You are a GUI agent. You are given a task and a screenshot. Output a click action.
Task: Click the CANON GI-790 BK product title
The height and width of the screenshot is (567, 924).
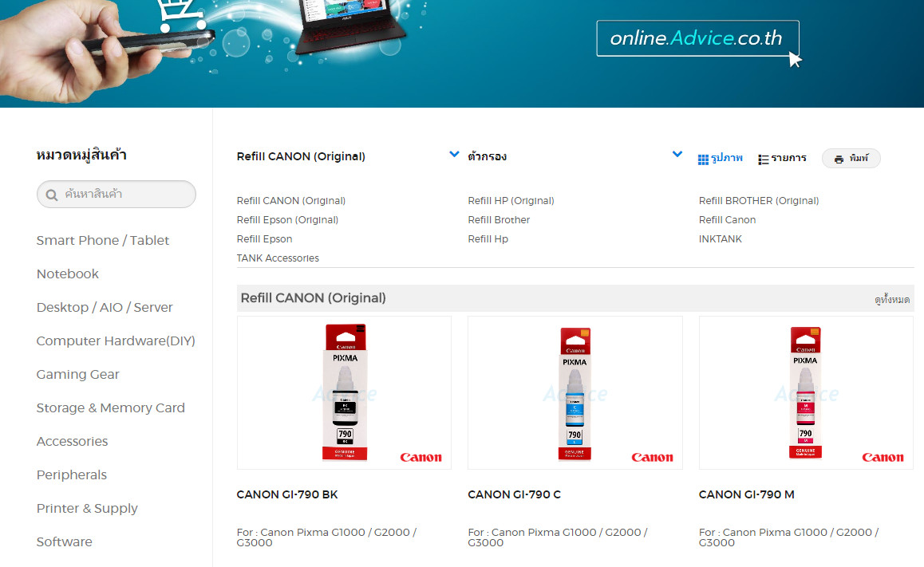pyautogui.click(x=287, y=494)
